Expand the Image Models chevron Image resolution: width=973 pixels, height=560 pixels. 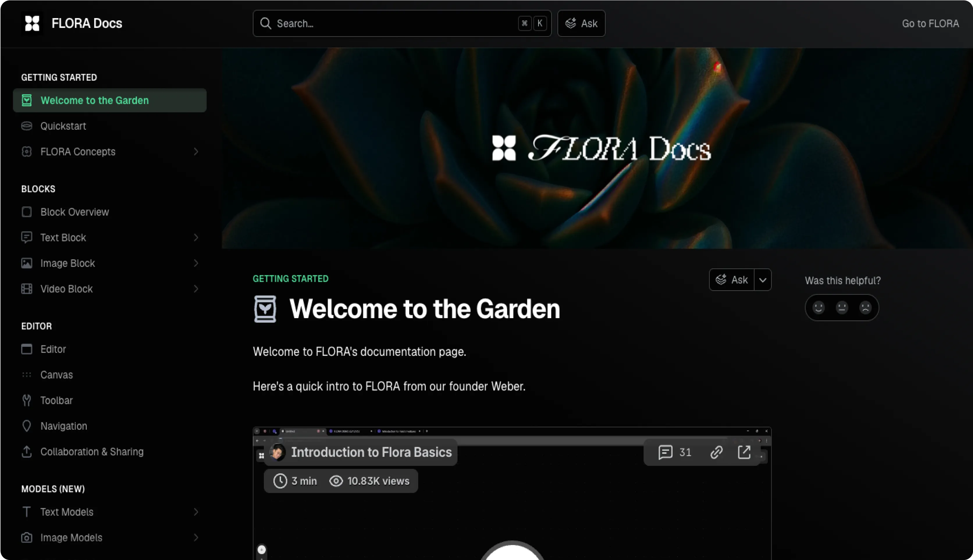tap(196, 537)
